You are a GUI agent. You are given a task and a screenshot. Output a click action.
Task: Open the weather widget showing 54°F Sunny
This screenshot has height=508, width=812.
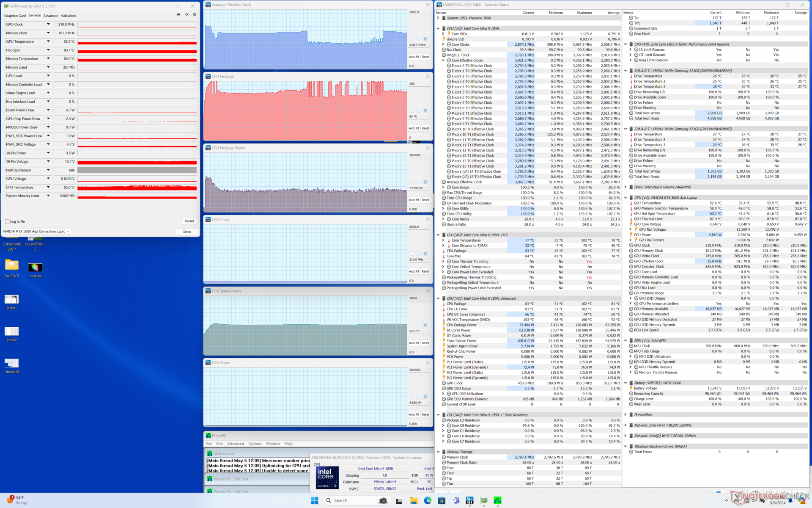pyautogui.click(x=17, y=500)
